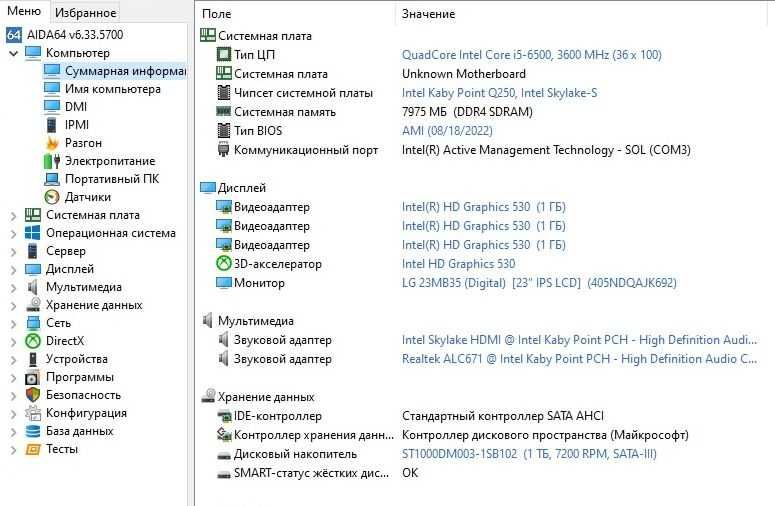Open the LG 23MB35 monitor link
Image resolution: width=775 pixels, height=506 pixels.
(x=539, y=283)
